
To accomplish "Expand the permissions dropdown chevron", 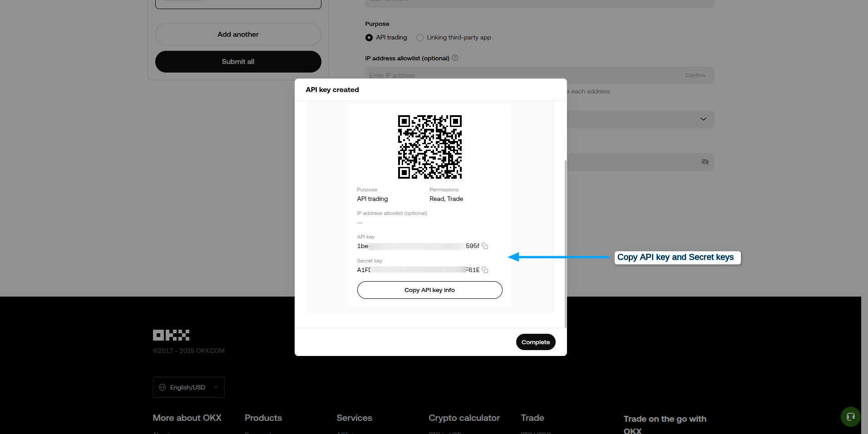I will 703,119.
